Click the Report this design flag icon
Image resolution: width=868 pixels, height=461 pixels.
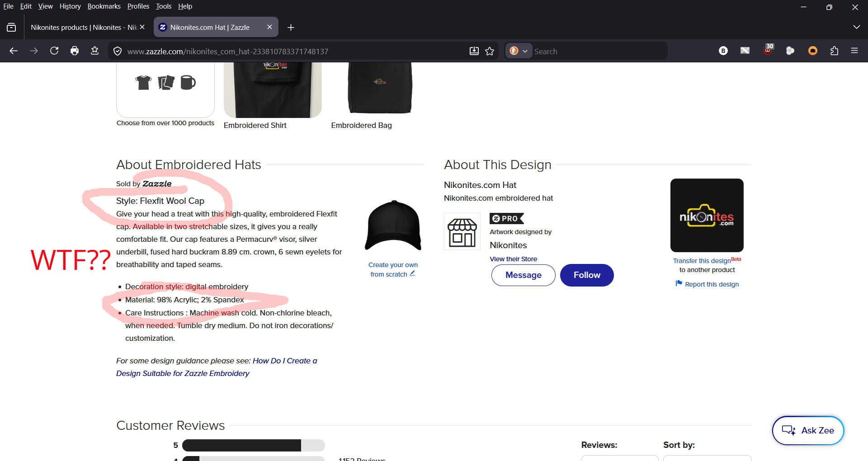coord(679,283)
